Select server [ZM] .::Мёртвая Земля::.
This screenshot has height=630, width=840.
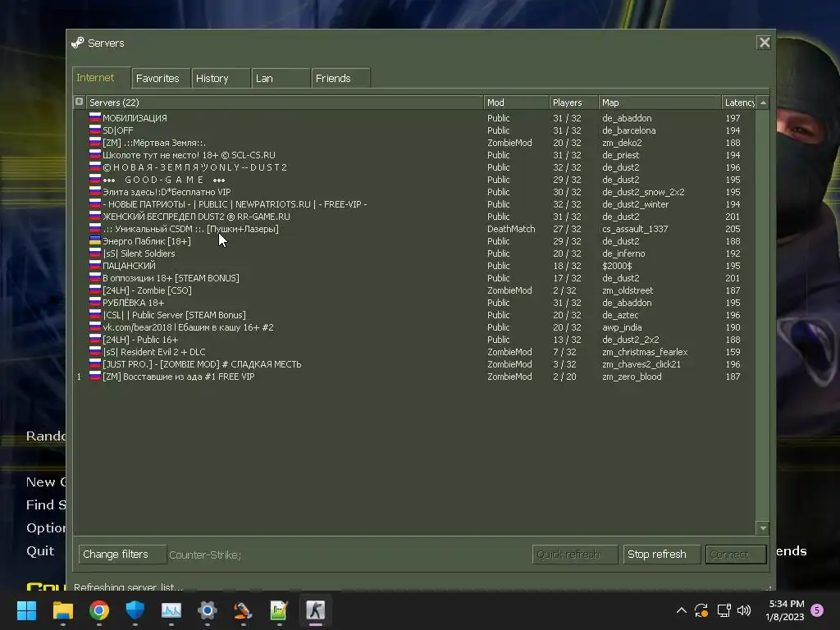(414, 143)
